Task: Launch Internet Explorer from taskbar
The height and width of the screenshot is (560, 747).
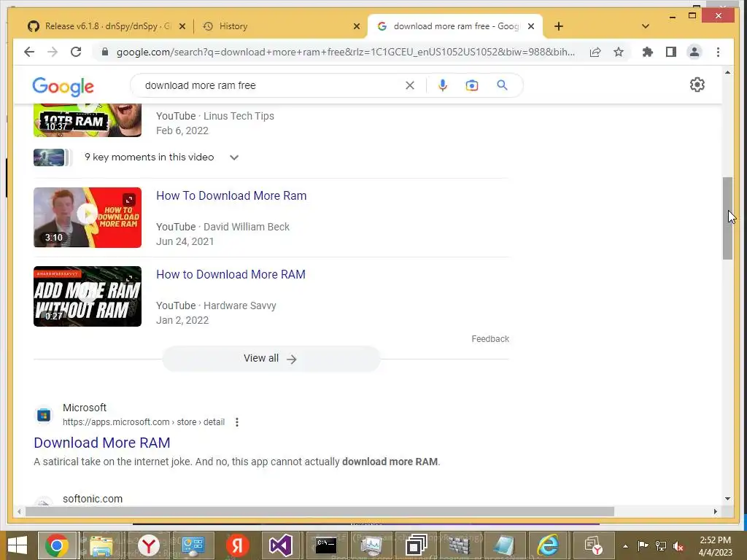Action: tap(548, 545)
